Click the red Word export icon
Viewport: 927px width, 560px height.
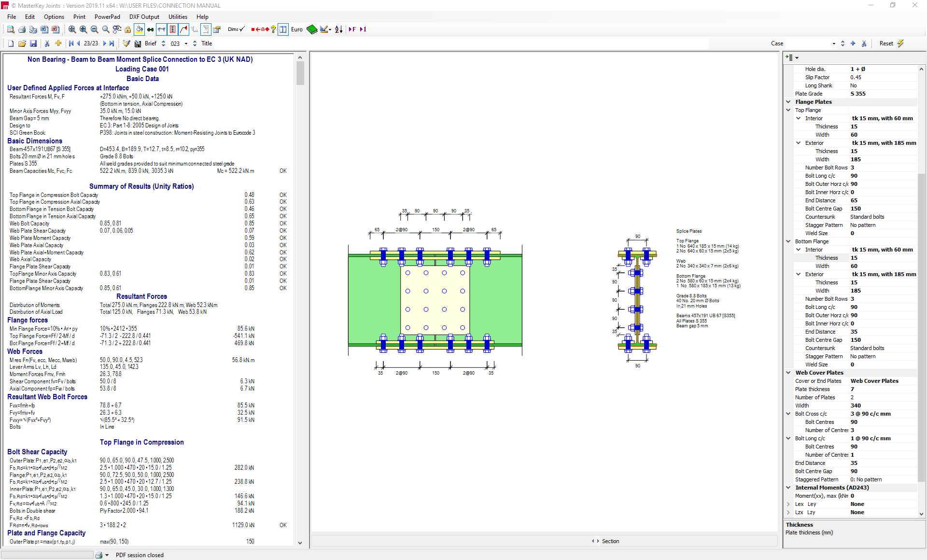tap(56, 29)
